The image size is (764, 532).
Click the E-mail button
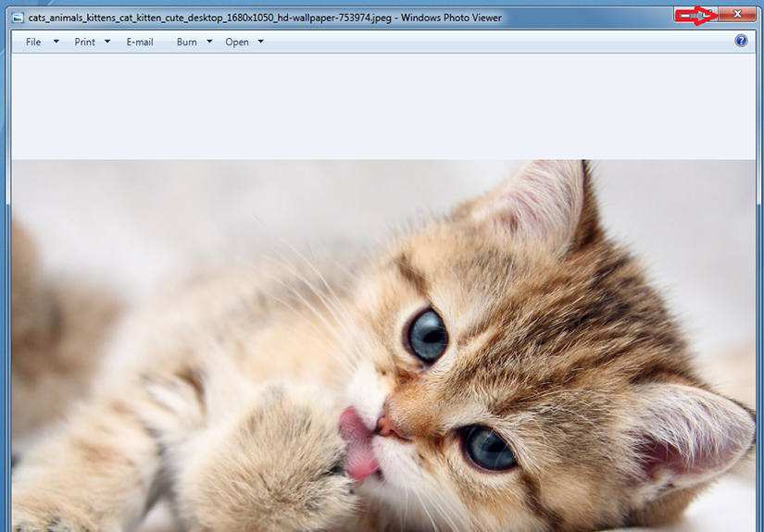click(x=140, y=42)
